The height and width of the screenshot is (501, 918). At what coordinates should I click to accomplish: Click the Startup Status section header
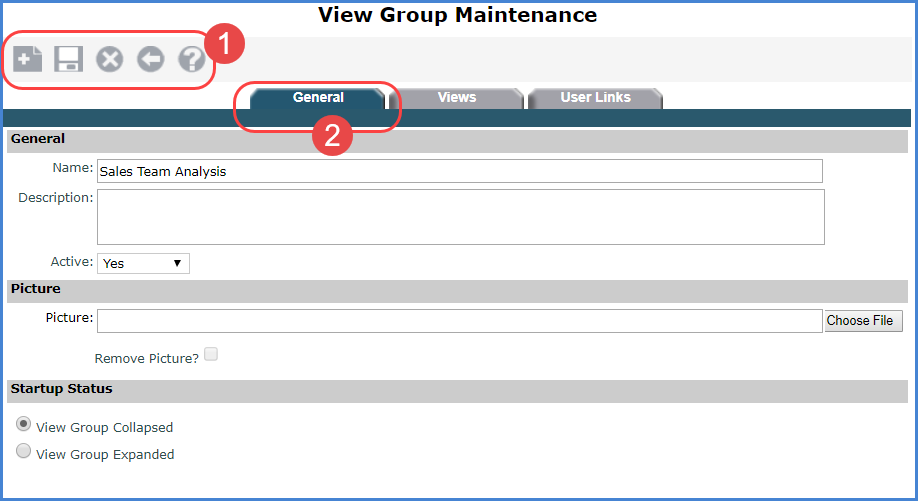click(x=62, y=389)
